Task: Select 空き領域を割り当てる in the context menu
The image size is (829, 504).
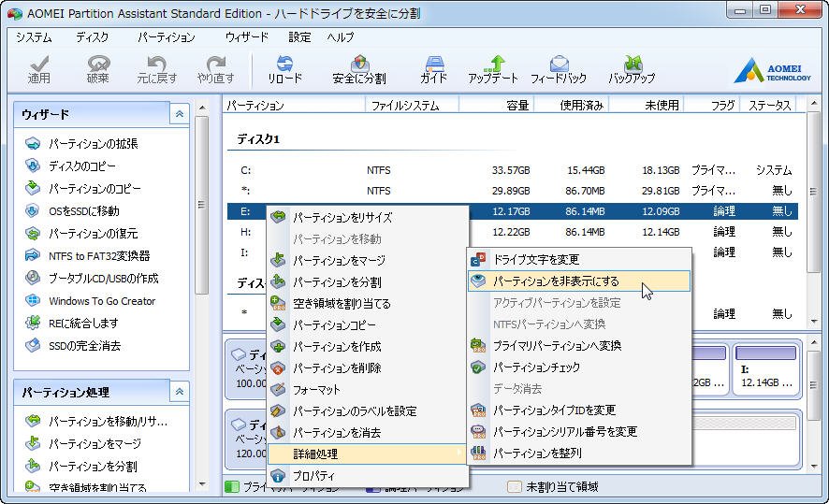Action: click(368, 304)
